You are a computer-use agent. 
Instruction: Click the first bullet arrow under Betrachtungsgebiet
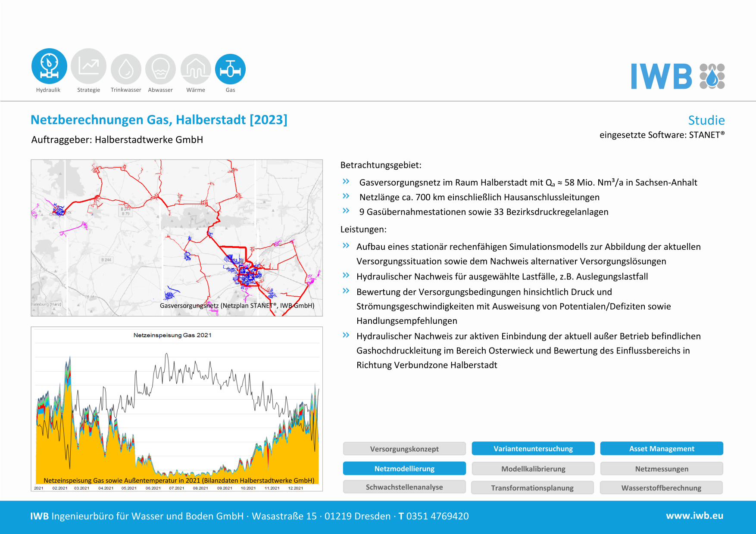coord(346,182)
